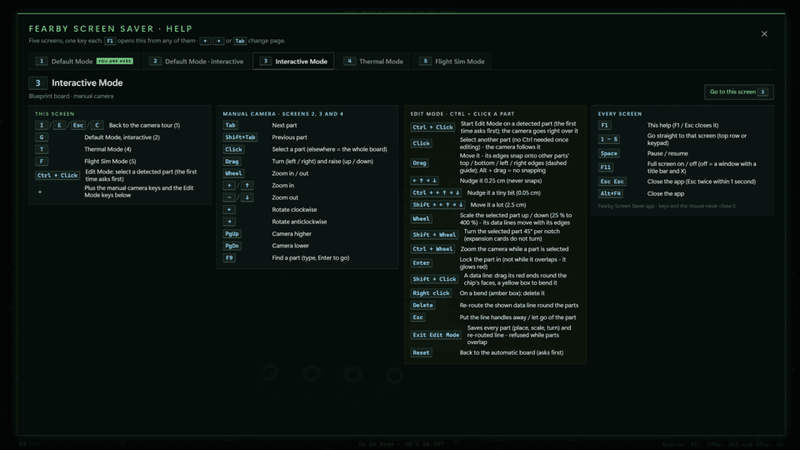
Task: Click the 'Rotate clockwise' text
Action: [x=294, y=210]
